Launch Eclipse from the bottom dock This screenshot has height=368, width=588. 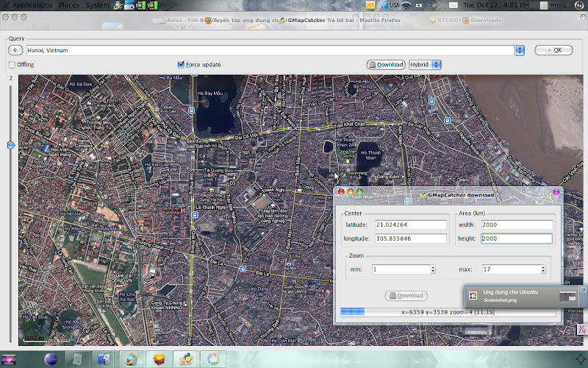[x=51, y=359]
